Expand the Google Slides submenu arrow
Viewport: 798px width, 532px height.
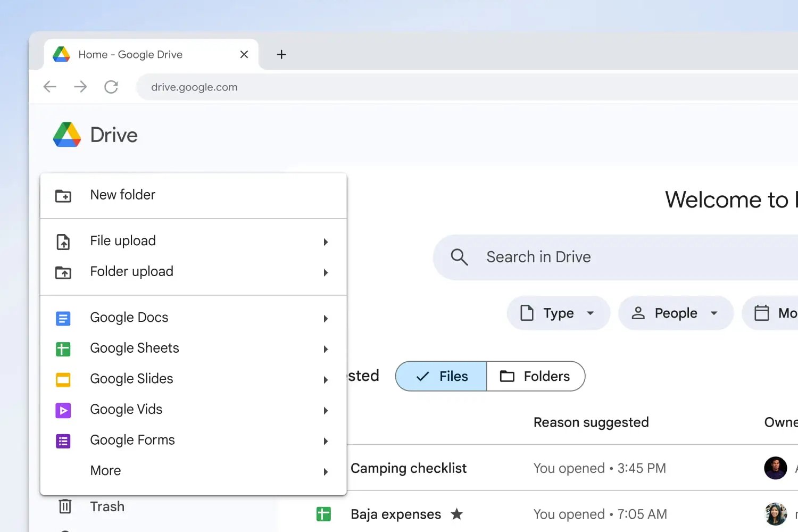click(x=326, y=380)
